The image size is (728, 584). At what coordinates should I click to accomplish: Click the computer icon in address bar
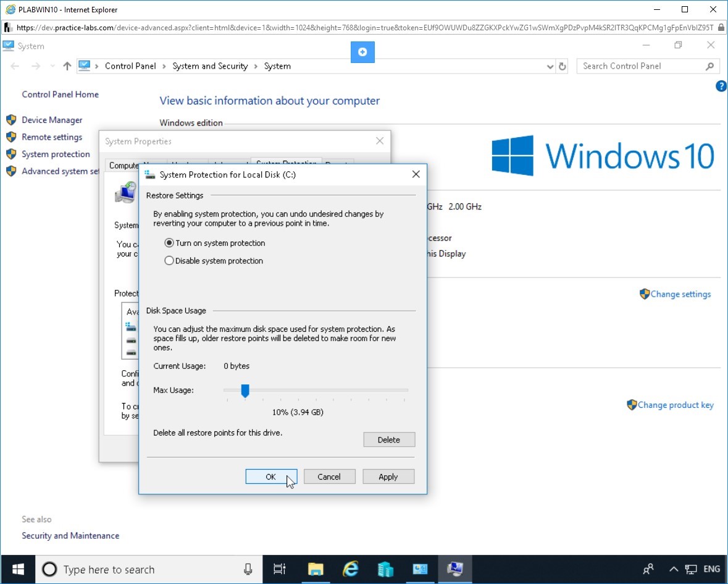click(84, 66)
